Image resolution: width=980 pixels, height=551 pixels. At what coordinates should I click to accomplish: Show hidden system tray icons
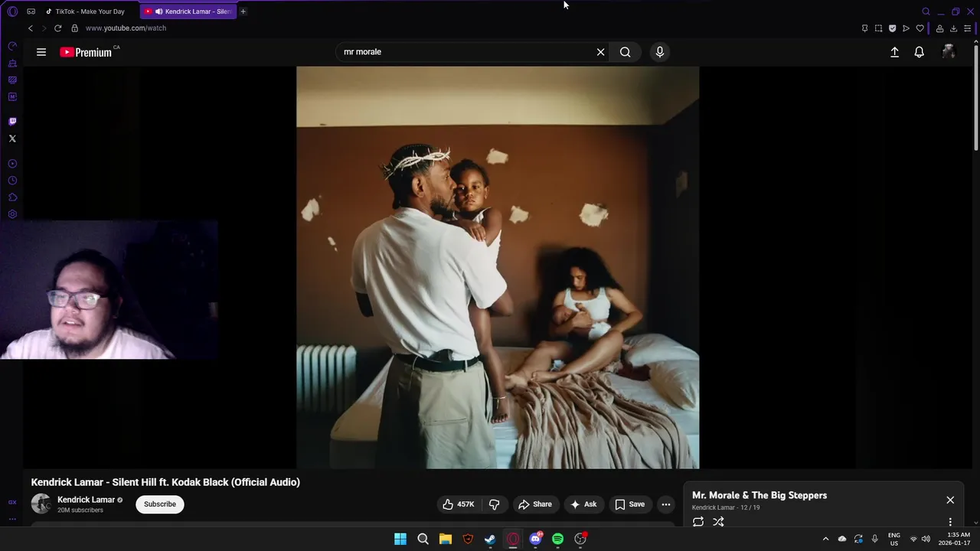point(825,539)
